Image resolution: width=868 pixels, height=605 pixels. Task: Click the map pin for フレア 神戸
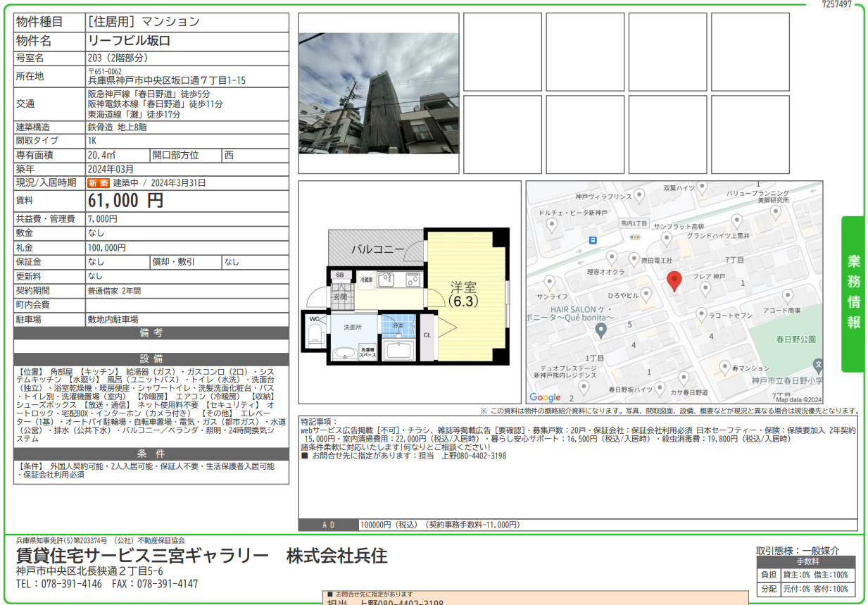(x=706, y=290)
